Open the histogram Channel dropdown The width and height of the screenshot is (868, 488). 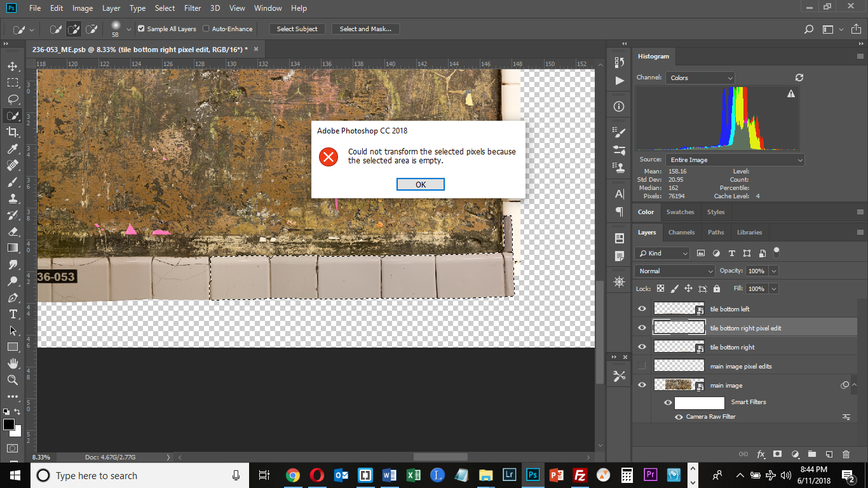click(700, 78)
